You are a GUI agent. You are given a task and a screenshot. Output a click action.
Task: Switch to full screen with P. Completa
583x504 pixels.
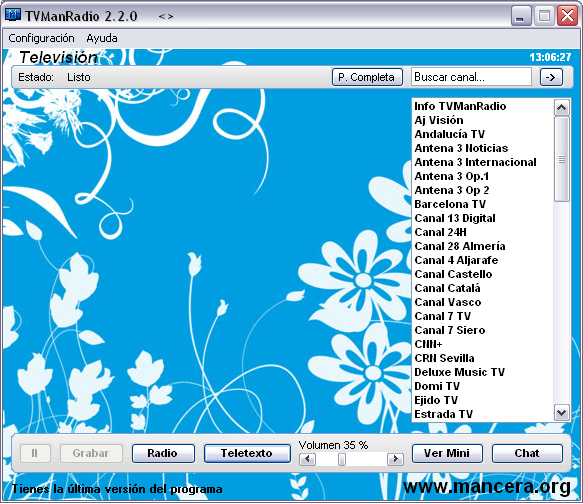[367, 77]
